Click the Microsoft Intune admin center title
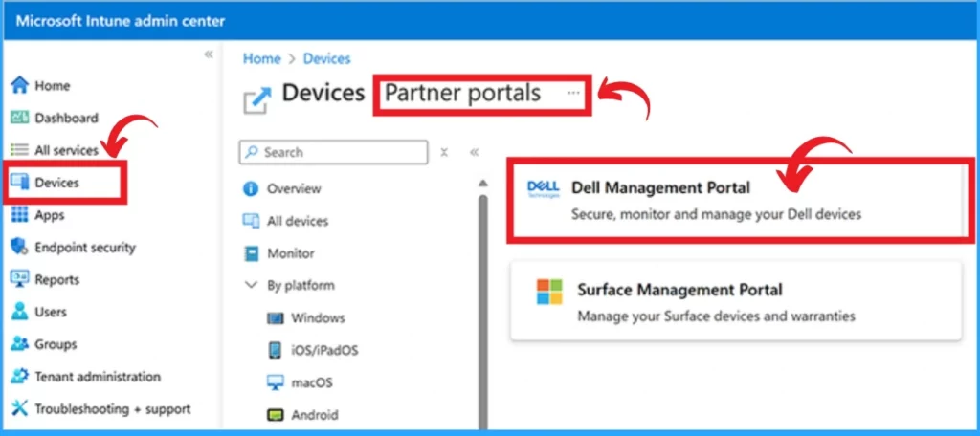 tap(120, 20)
